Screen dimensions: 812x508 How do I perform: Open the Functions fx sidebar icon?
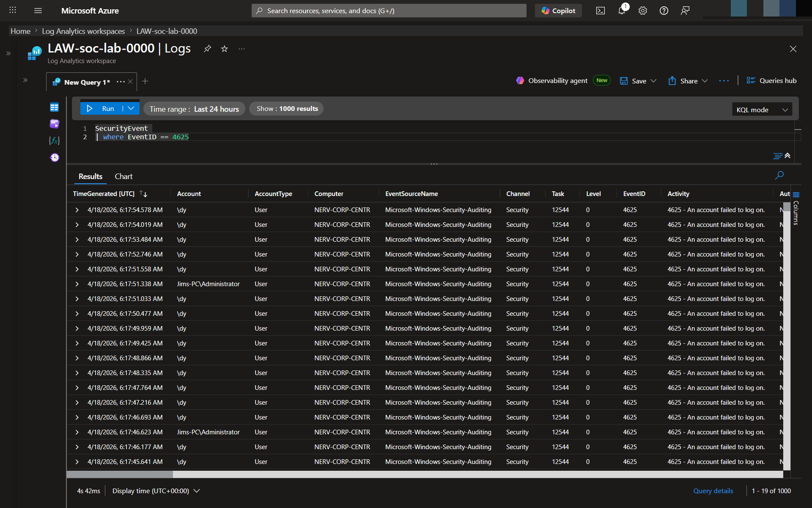coord(54,141)
